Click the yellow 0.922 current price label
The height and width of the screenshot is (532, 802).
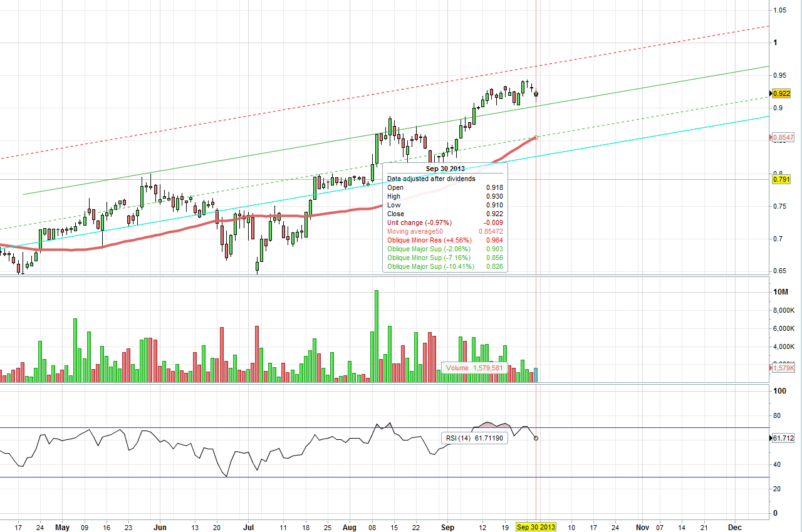[x=781, y=93]
